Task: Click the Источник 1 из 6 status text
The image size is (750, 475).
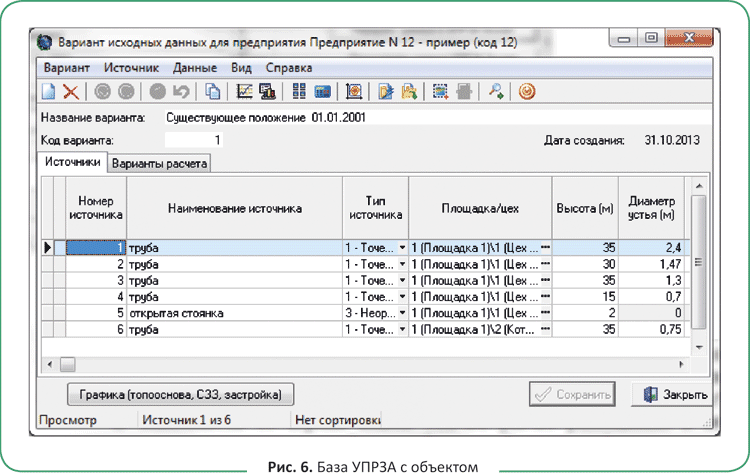Action: 187,420
